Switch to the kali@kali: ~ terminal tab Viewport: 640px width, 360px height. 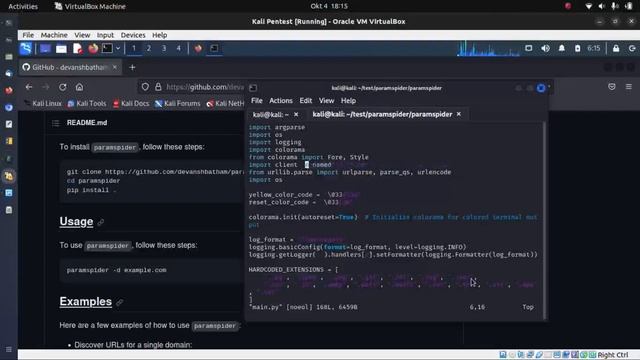tap(271, 115)
